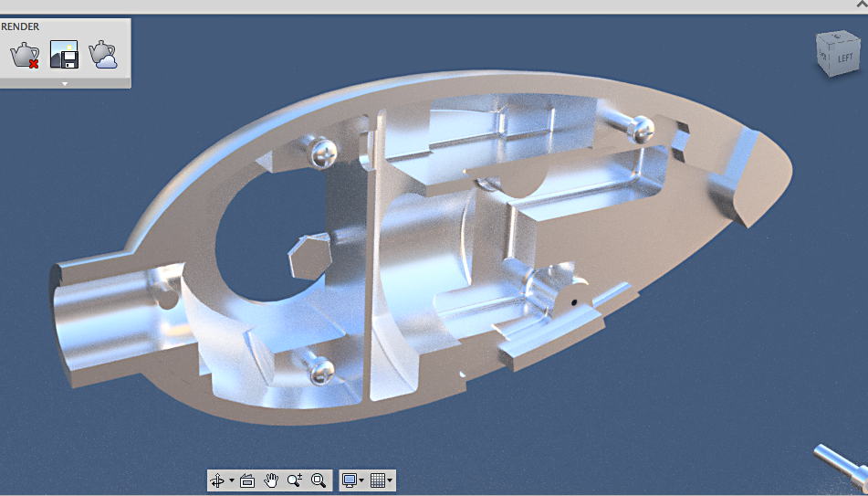Screen dimensions: 868x496
Task: Click the Capture Image save icon
Action: pos(64,54)
